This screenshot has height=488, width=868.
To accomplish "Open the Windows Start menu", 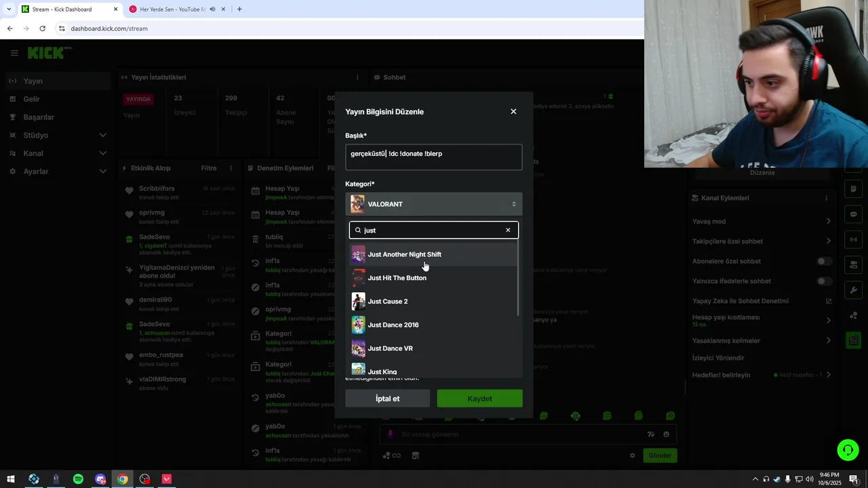I will pos(11,479).
